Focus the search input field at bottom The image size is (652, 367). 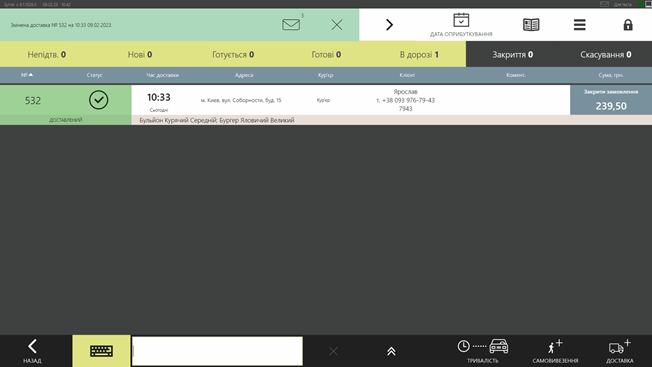pyautogui.click(x=217, y=351)
